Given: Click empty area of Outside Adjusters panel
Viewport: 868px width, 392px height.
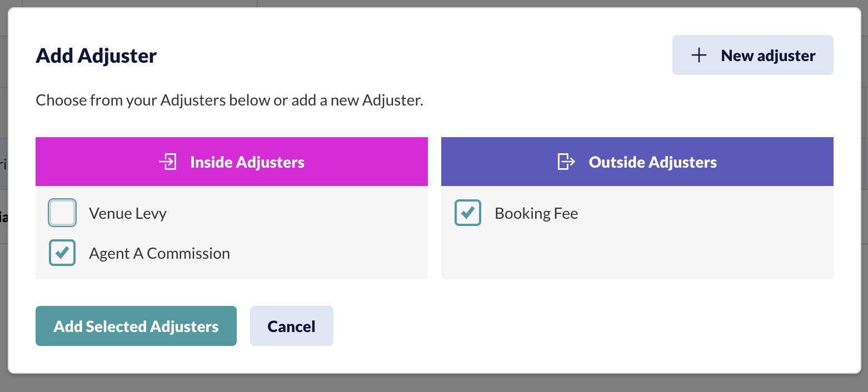Looking at the screenshot, I should [x=637, y=253].
